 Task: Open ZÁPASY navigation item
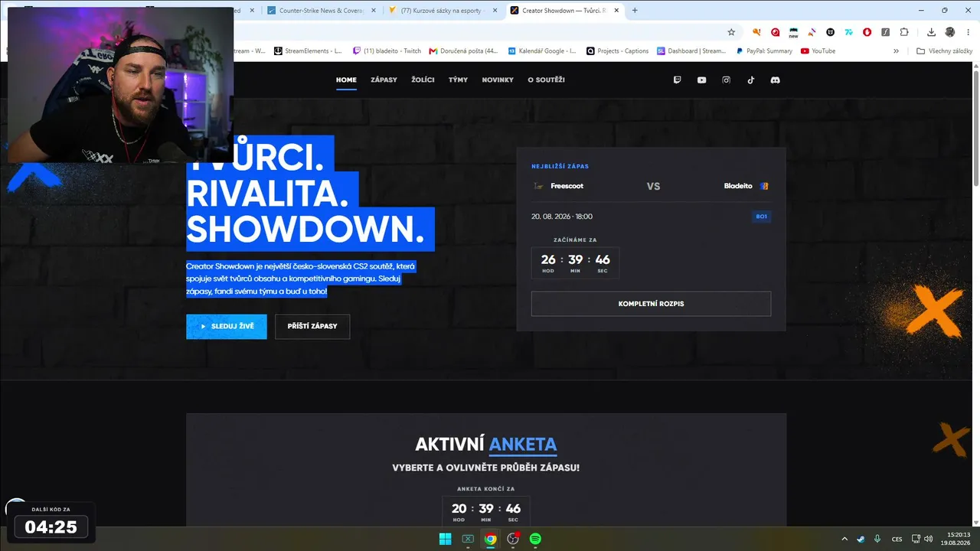click(x=384, y=80)
